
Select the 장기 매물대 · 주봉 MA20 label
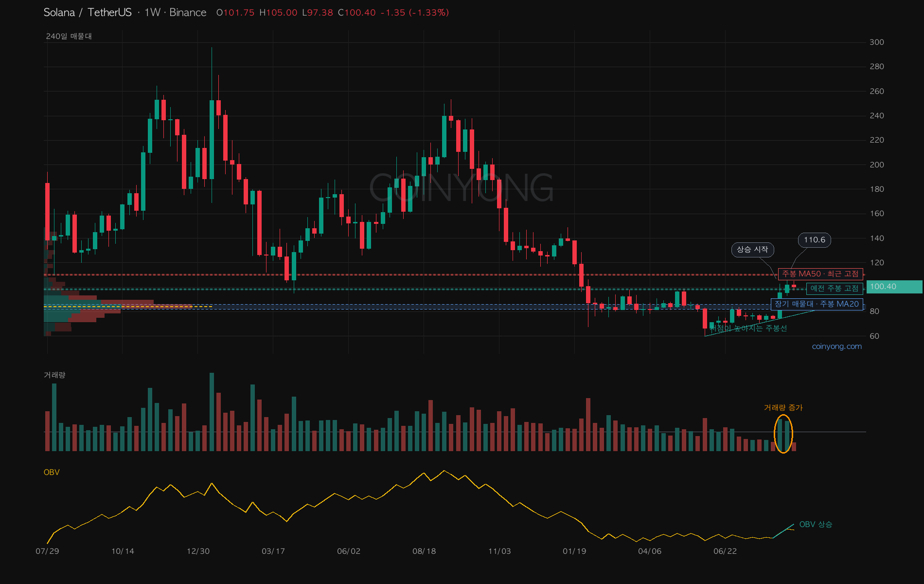coord(817,304)
